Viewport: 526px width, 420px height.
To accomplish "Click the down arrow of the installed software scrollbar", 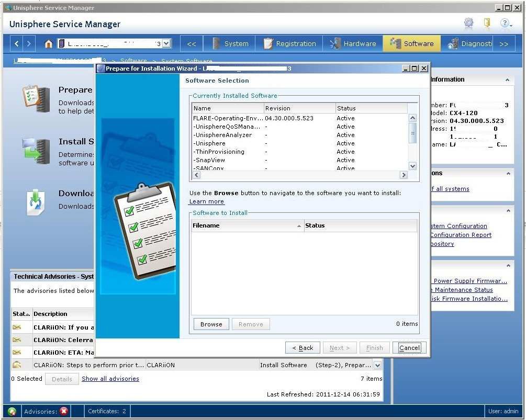I will coord(412,166).
